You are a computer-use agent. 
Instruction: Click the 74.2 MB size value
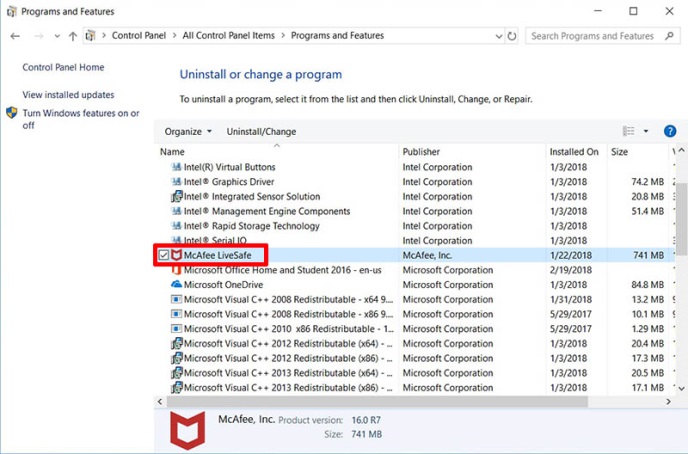coord(647,182)
